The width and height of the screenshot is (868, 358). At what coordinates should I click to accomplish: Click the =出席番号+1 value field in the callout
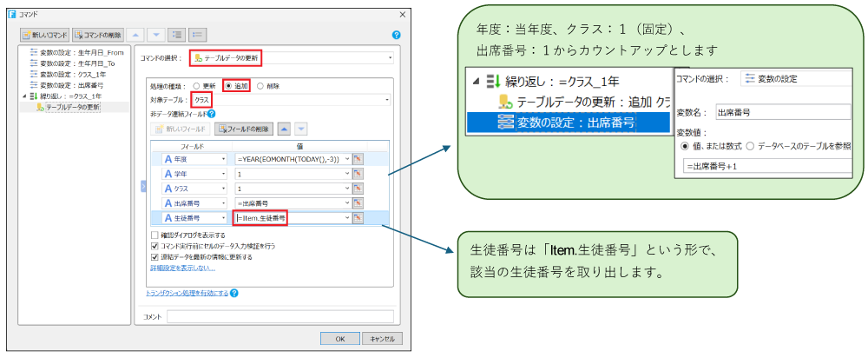766,167
